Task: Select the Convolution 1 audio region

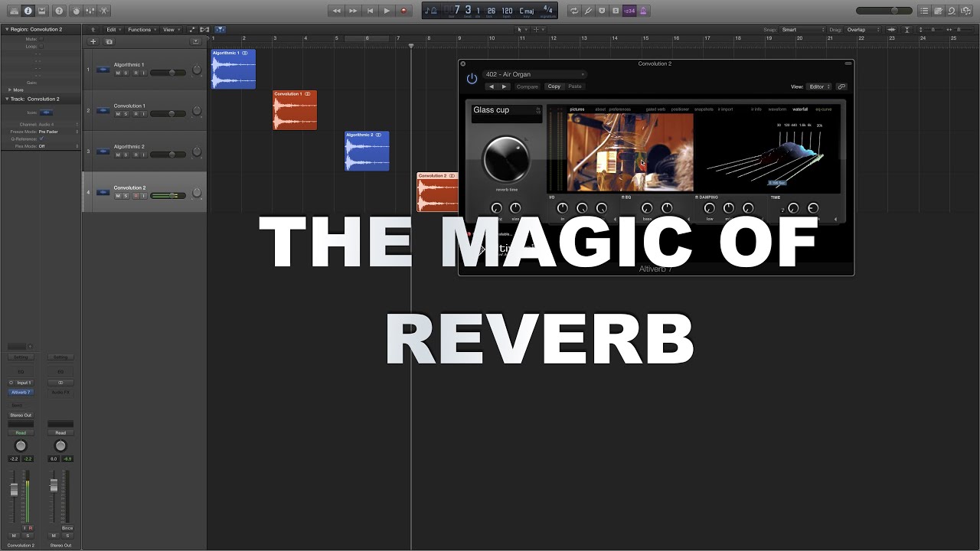Action: pos(295,110)
